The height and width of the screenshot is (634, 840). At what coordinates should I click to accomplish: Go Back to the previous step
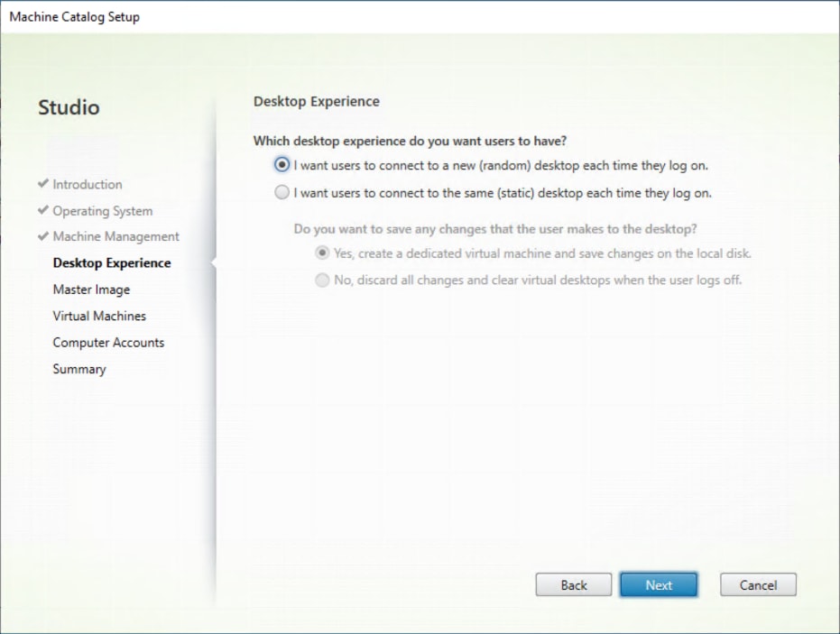click(574, 584)
